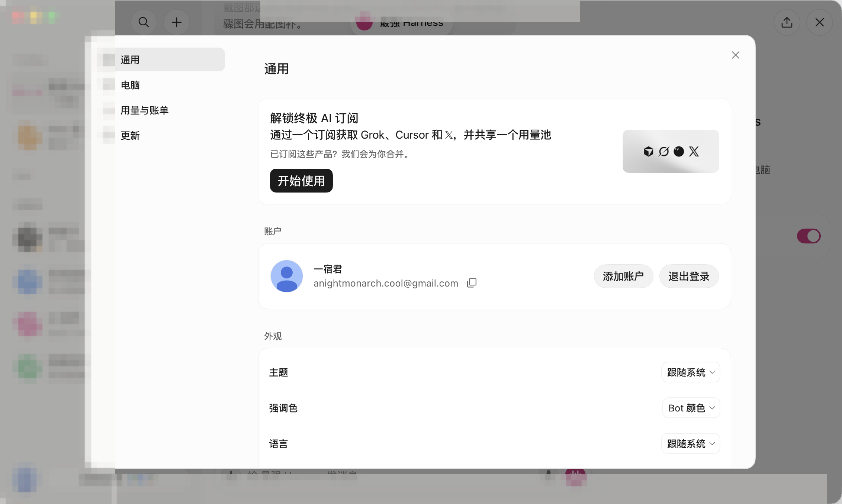
Task: Click the 开始使用 button
Action: click(301, 181)
